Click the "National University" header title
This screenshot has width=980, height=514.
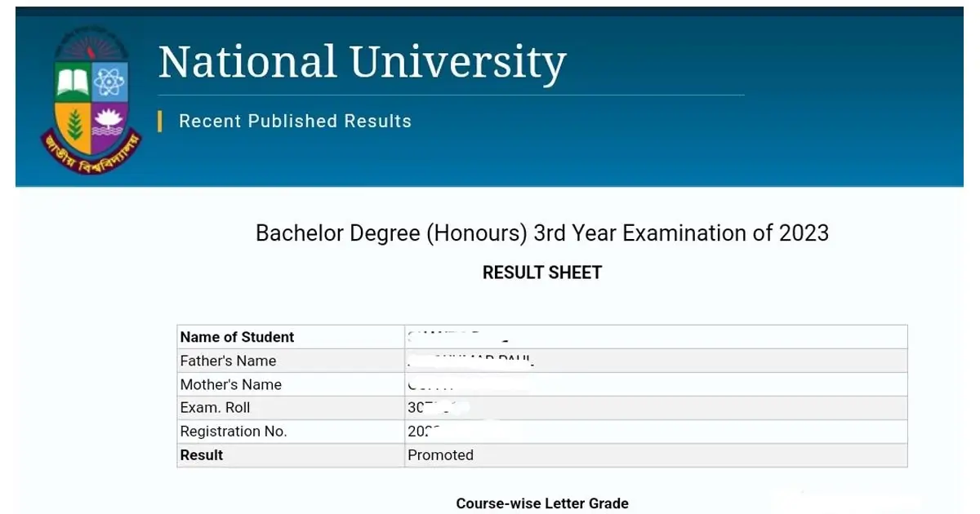(362, 63)
